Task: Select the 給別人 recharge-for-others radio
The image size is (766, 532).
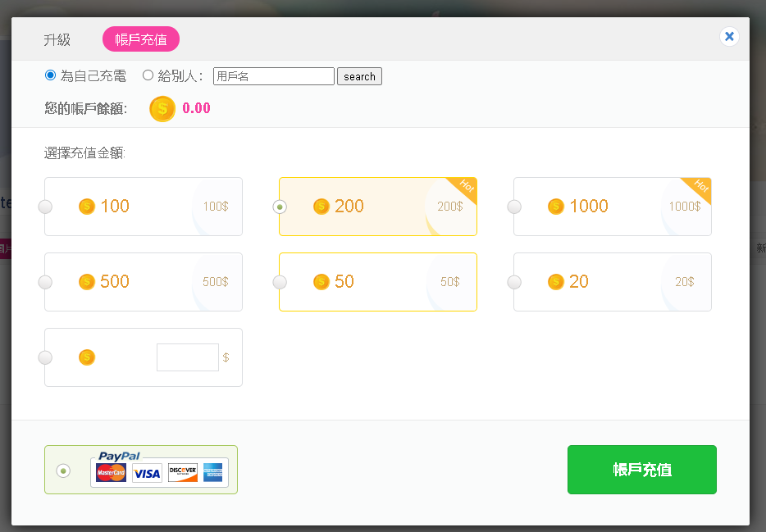Action: point(148,75)
